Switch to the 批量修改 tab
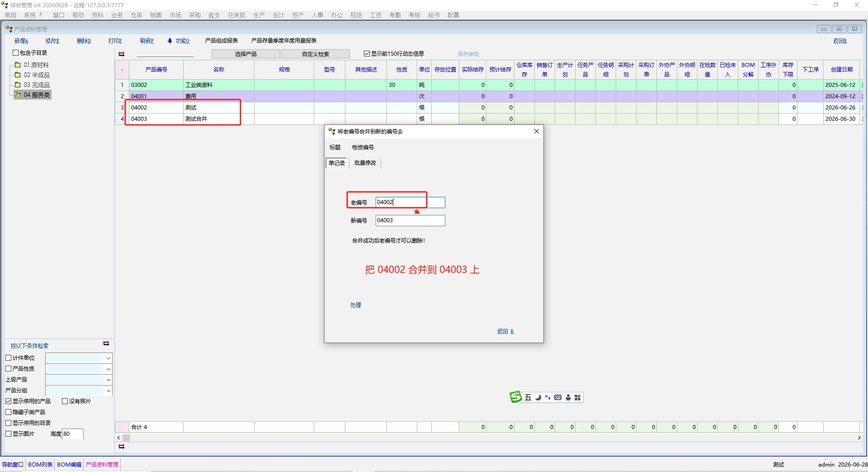868x472 pixels. [365, 163]
